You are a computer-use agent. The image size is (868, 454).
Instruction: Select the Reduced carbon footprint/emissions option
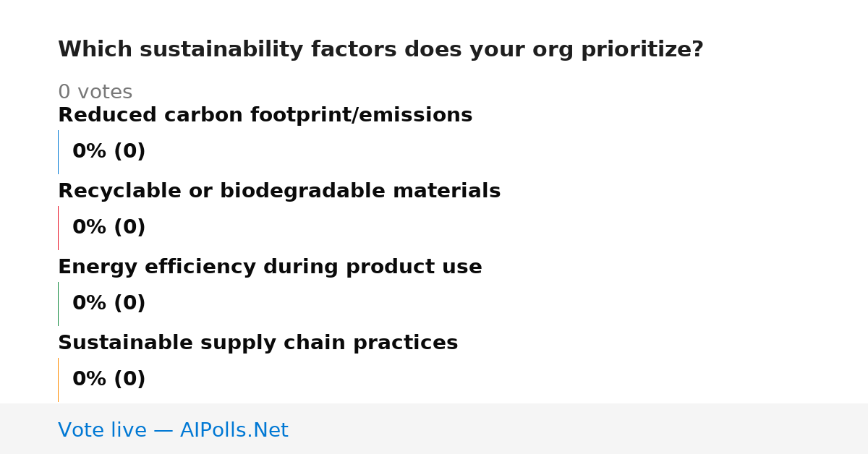tap(265, 115)
